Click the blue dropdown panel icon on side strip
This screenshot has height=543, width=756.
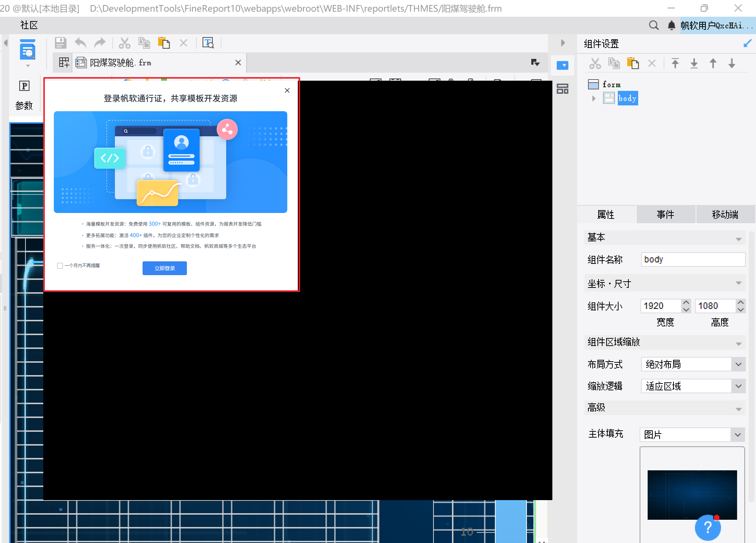tap(563, 65)
